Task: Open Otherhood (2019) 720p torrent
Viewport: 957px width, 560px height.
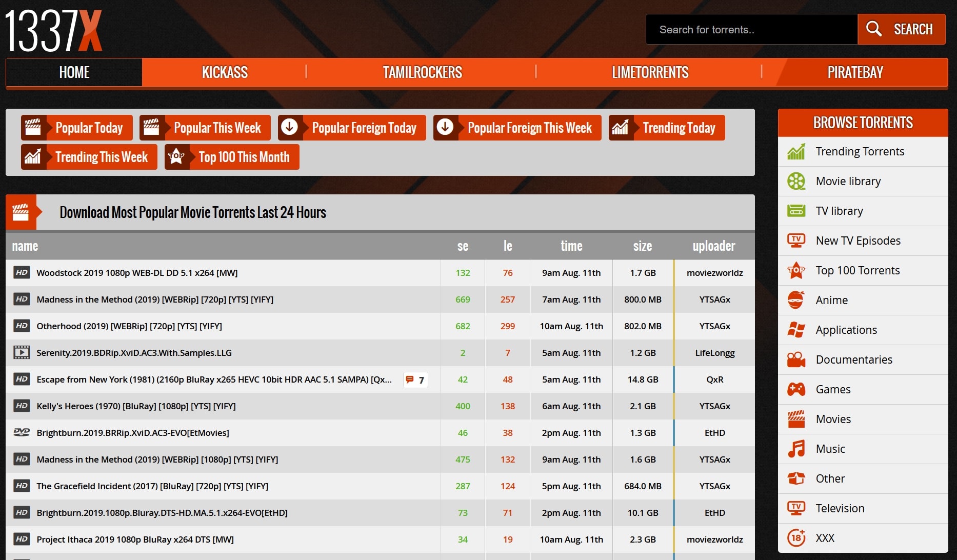Action: 129,326
